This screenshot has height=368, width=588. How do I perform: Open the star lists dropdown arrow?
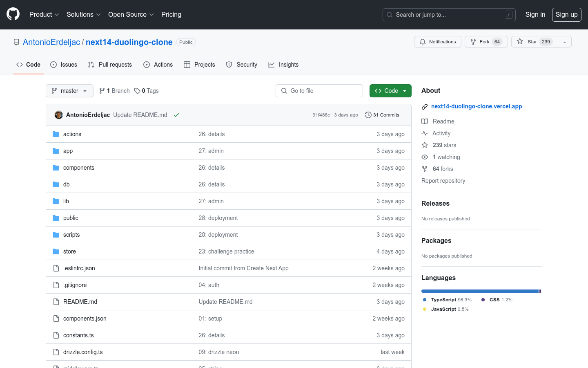pos(565,42)
